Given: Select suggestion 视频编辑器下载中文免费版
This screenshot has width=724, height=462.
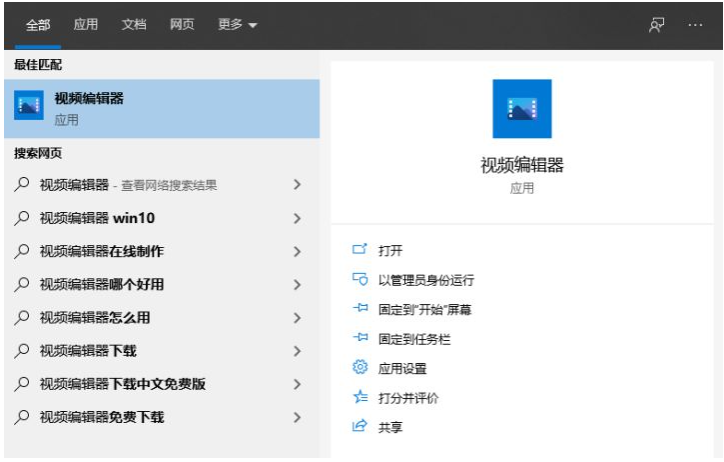Looking at the screenshot, I should point(122,384).
